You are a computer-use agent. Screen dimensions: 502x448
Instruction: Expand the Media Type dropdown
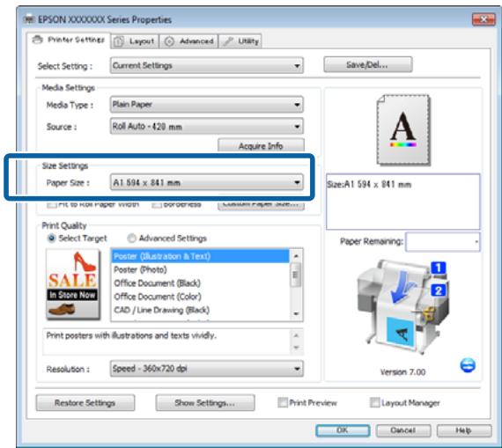pyautogui.click(x=207, y=105)
